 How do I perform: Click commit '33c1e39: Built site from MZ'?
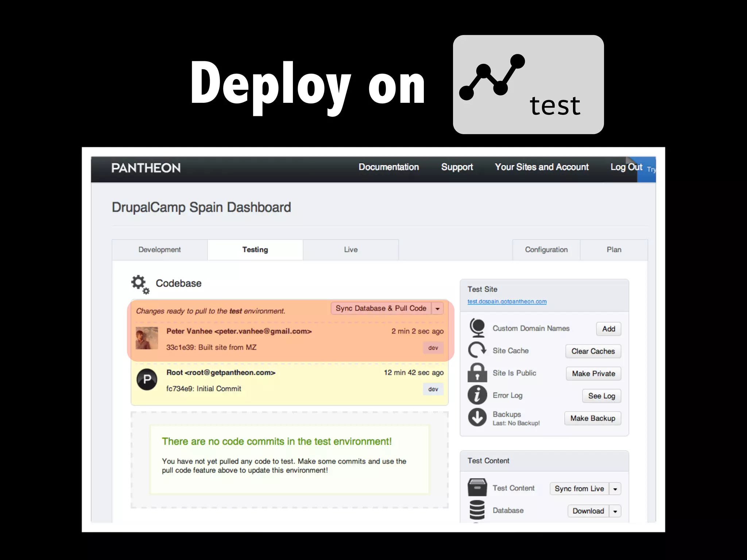click(212, 347)
